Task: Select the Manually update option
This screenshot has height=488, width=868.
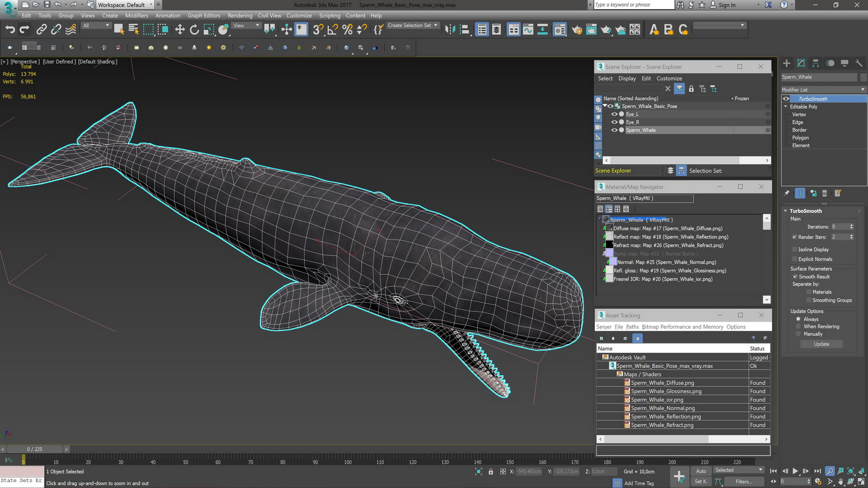Action: [798, 334]
